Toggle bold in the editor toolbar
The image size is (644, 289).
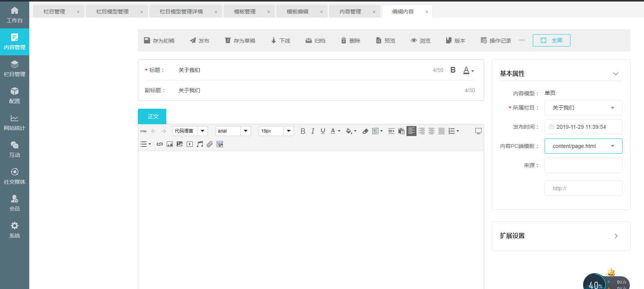point(303,131)
